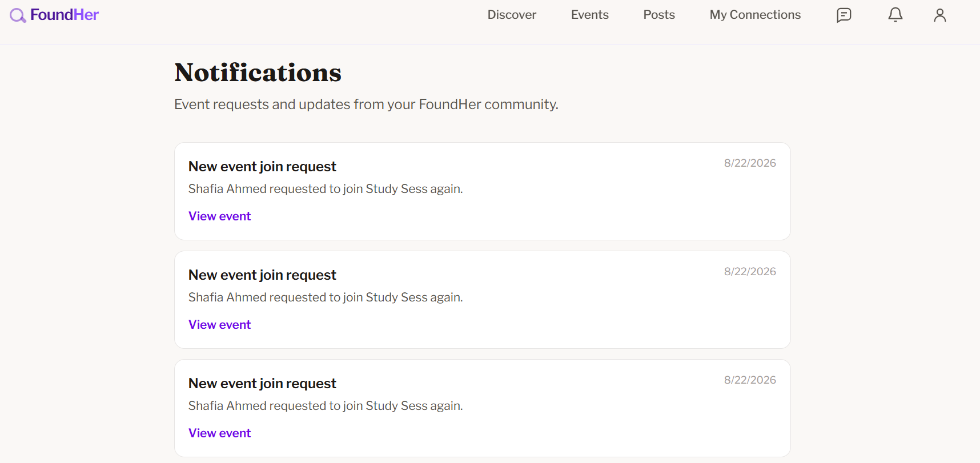Click the Notifications page heading
This screenshot has height=463, width=980.
click(258, 73)
